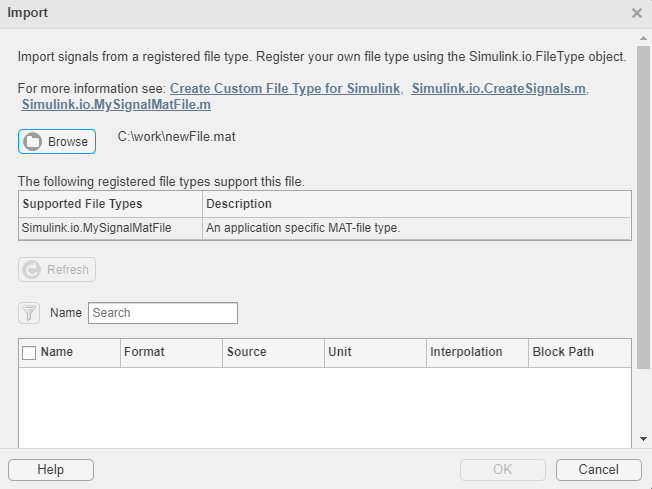Click the scroll down arrow of the dialog

(x=643, y=439)
